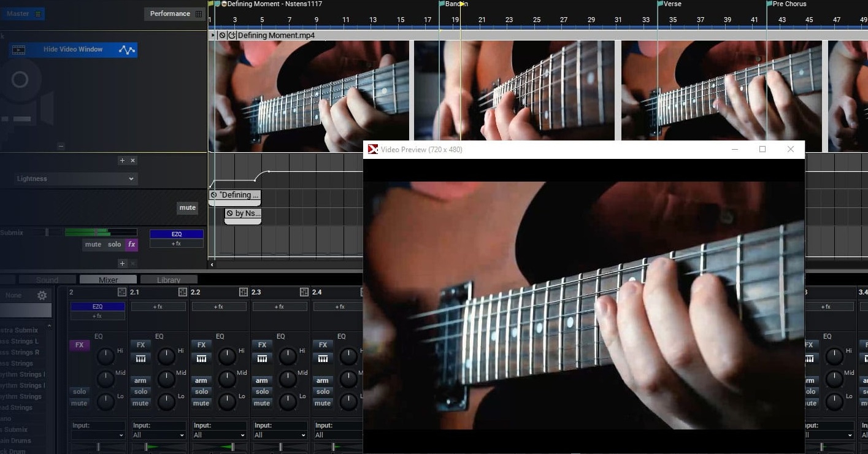Click timeline scroll left arrow

point(212,264)
